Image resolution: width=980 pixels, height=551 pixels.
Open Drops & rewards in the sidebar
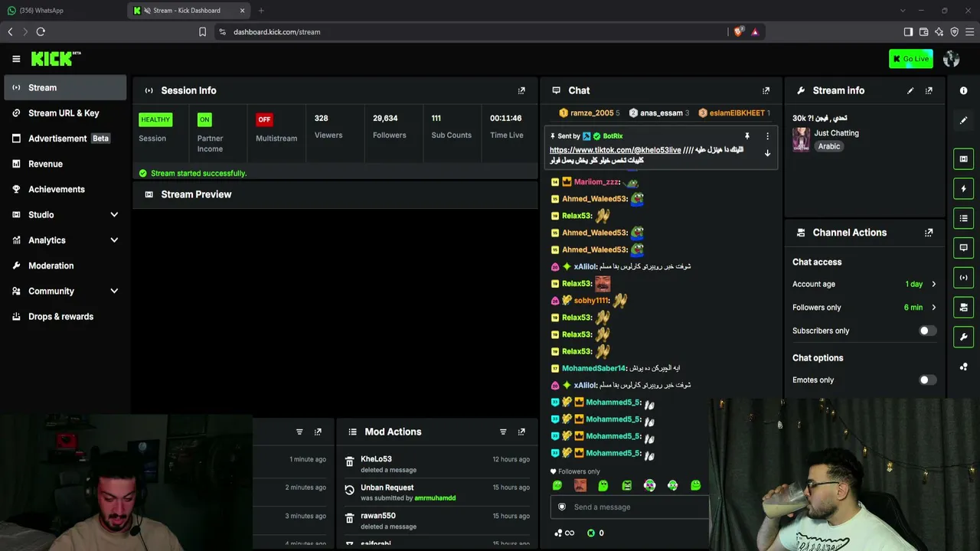pyautogui.click(x=65, y=316)
